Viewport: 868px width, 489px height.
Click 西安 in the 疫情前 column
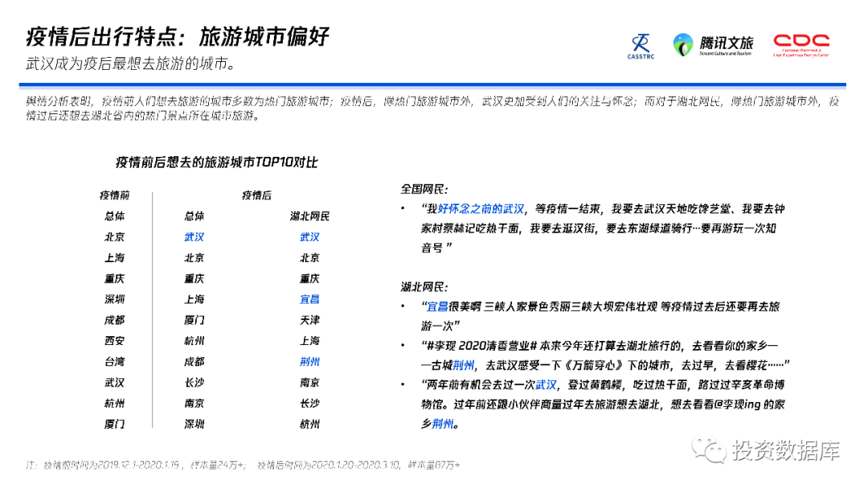point(115,341)
